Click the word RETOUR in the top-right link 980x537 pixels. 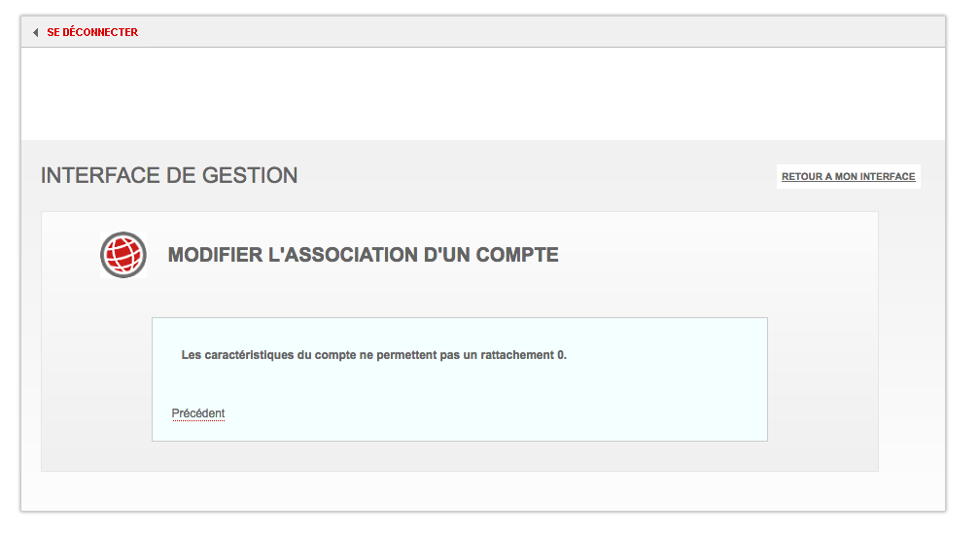[x=801, y=177]
